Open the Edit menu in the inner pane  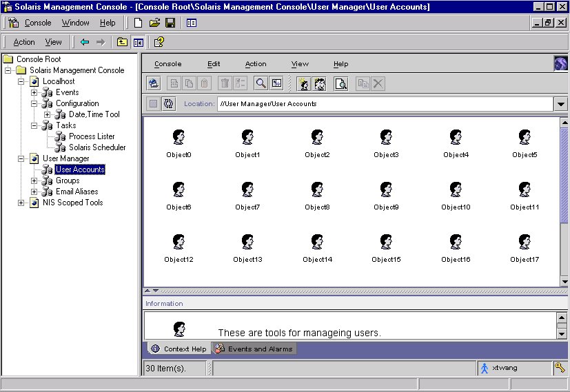(214, 64)
